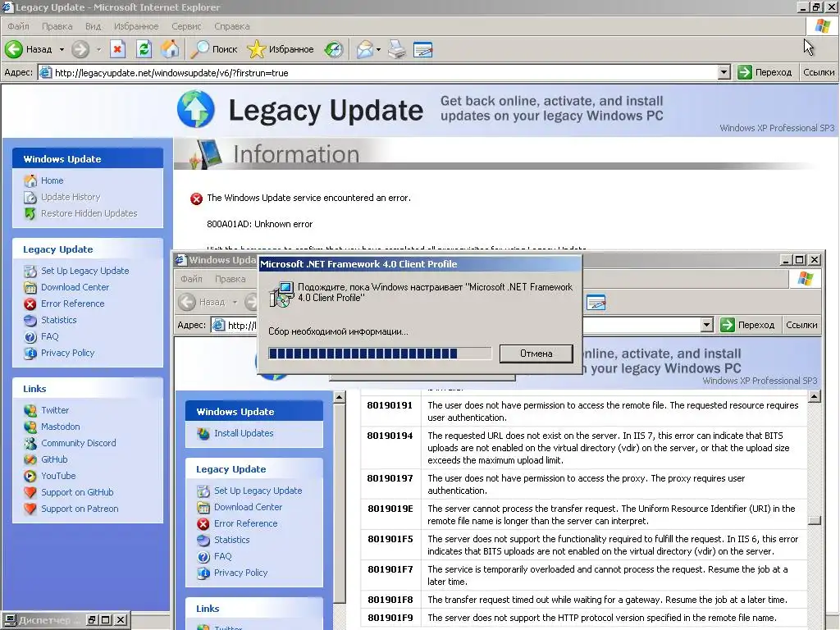The width and height of the screenshot is (840, 630).
Task: Click the Mail envelope icon in main toolbar
Action: [364, 49]
